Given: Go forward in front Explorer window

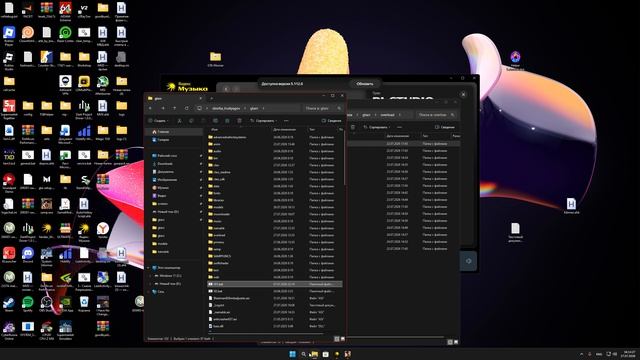Looking at the screenshot, I should click(163, 108).
